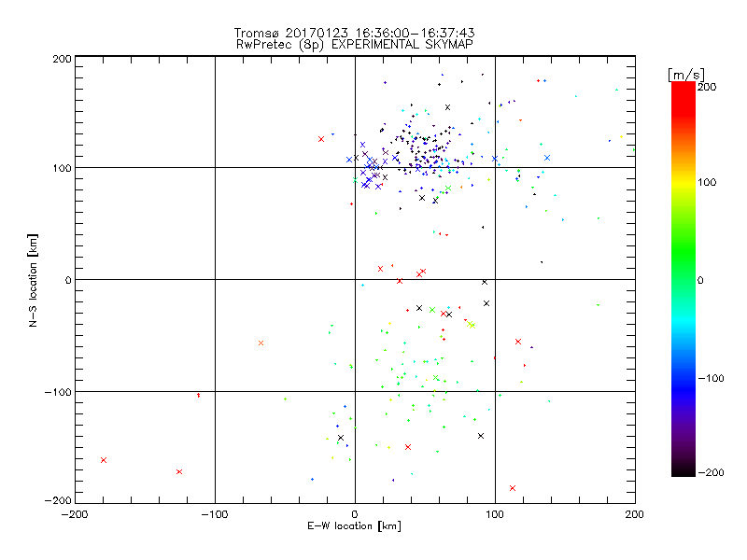Click the colorbar tick label '100'
Screen dimensions: 747x560
coord(707,182)
